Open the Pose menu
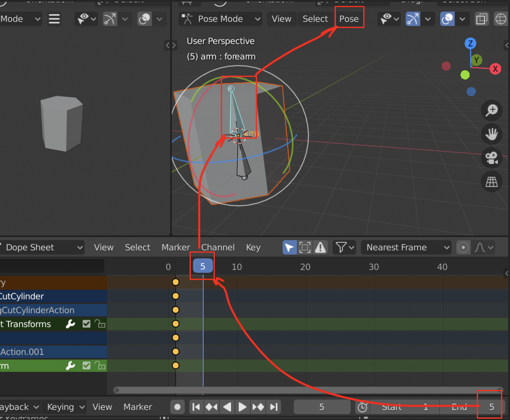The width and height of the screenshot is (510, 420). coord(349,19)
